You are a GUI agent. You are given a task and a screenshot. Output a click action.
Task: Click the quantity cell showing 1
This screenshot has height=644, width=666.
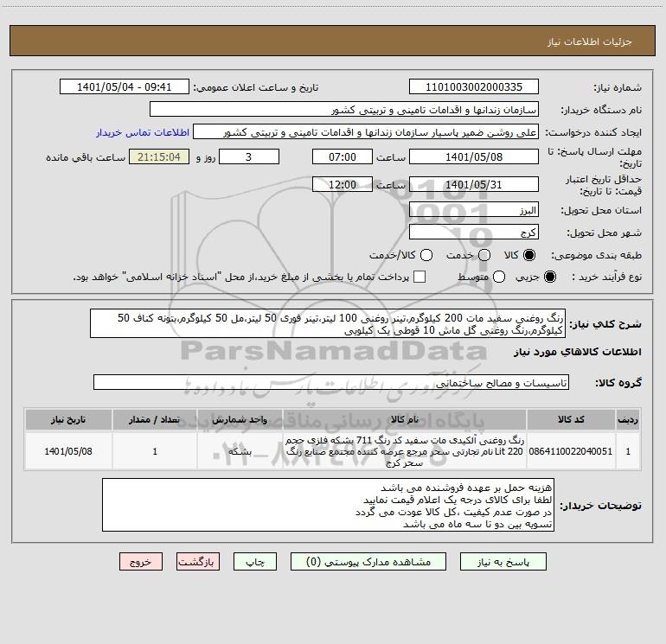click(155, 451)
